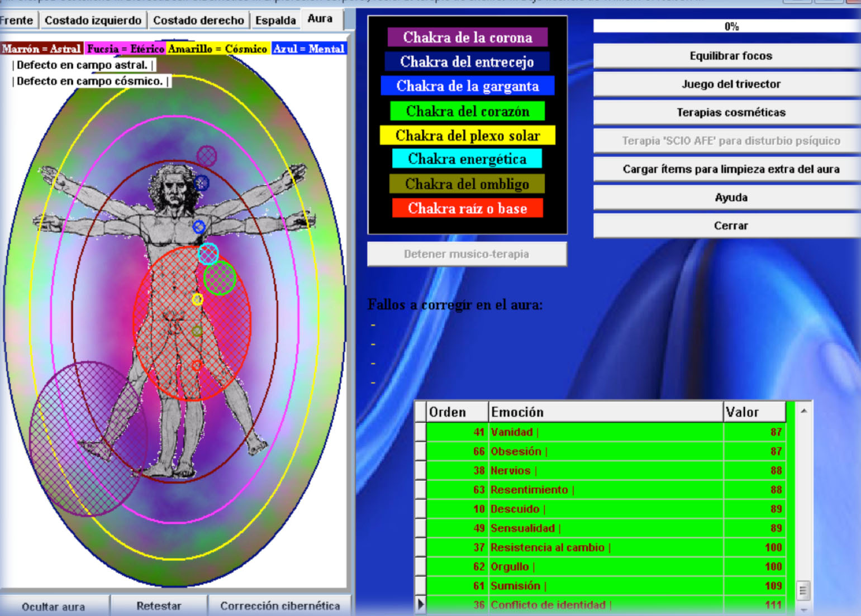This screenshot has width=861, height=616.
Task: Hide the aura with Ocultar aura
Action: pyautogui.click(x=54, y=607)
